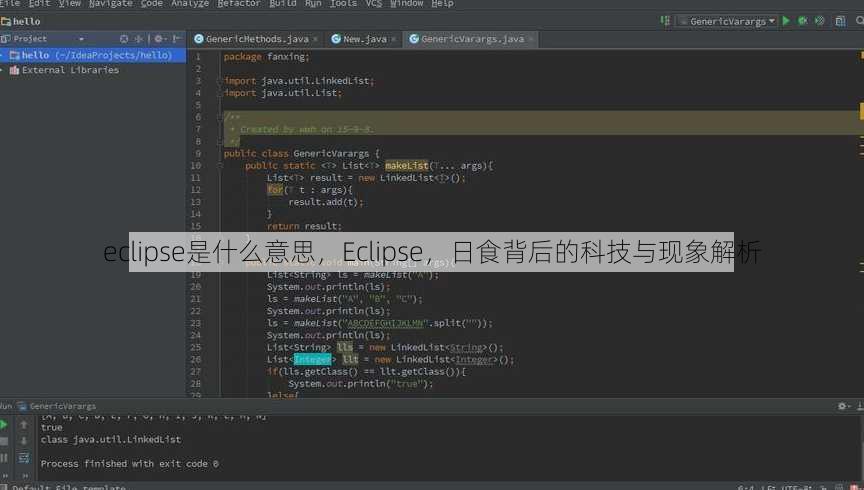Collapse the makeList method fold on line 10
This screenshot has width=864, height=490.
tap(220, 165)
